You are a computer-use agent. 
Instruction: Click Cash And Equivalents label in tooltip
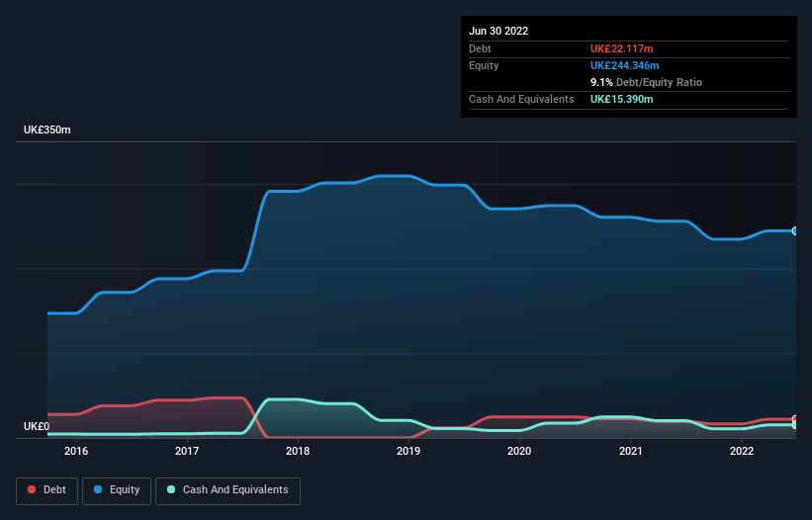click(x=521, y=99)
